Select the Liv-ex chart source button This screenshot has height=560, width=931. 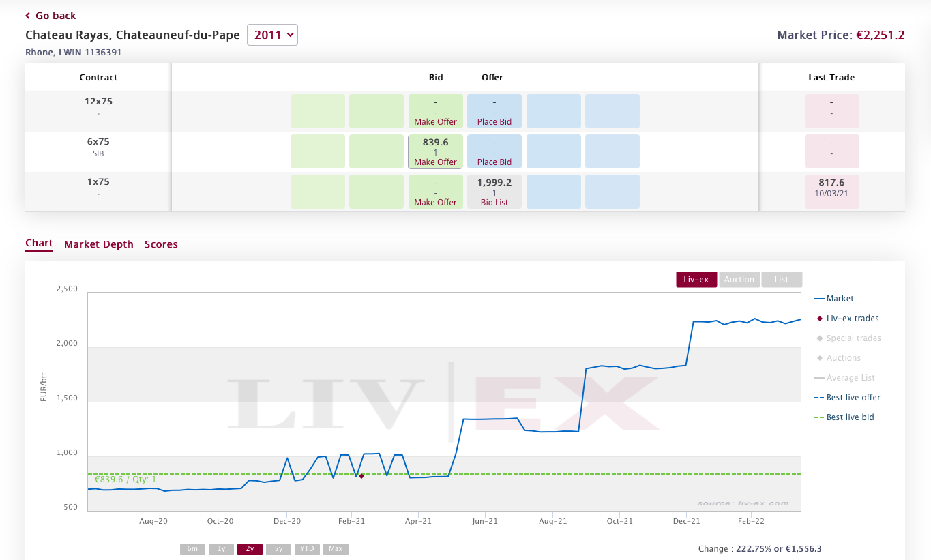696,280
